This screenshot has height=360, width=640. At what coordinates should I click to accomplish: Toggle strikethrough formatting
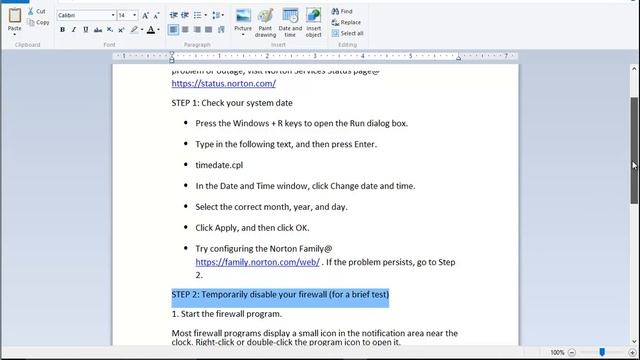[98, 30]
